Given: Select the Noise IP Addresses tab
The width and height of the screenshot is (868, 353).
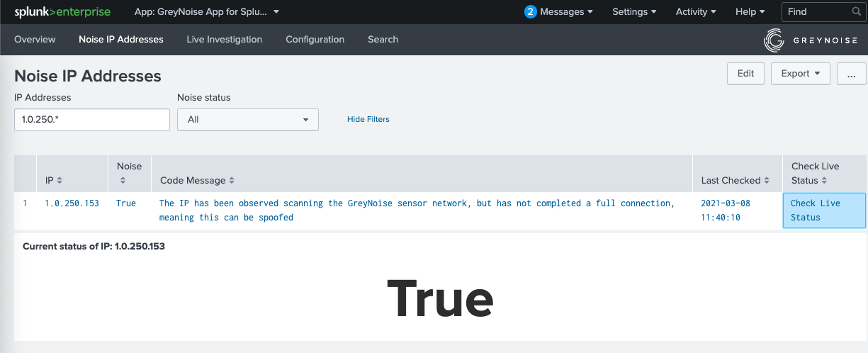Looking at the screenshot, I should [121, 40].
